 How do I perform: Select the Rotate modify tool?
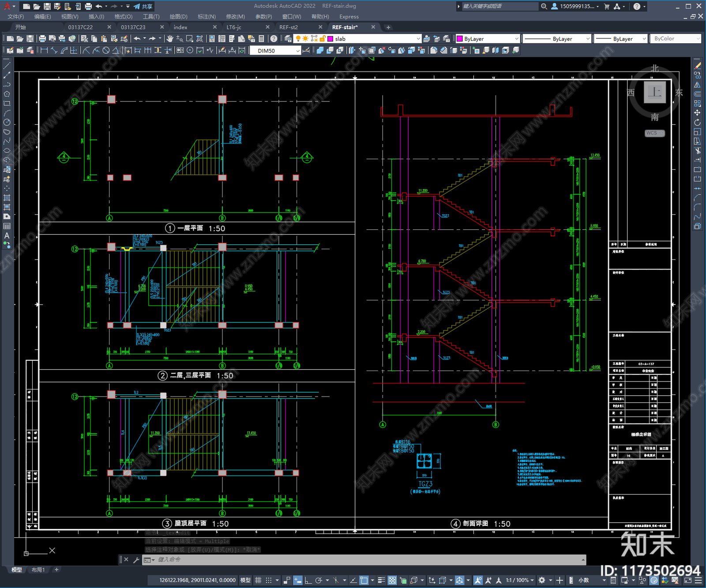[697, 122]
